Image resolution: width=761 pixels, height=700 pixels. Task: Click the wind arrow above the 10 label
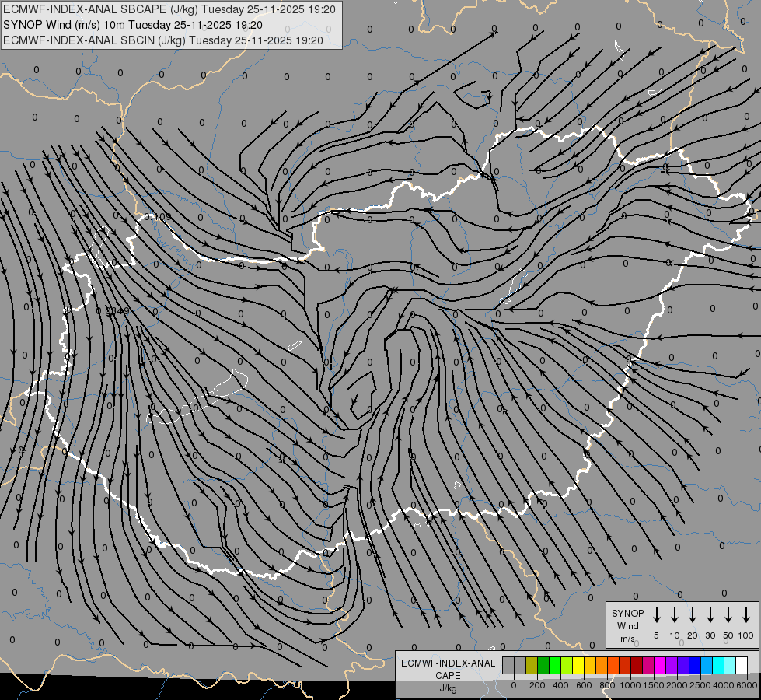[x=675, y=615]
